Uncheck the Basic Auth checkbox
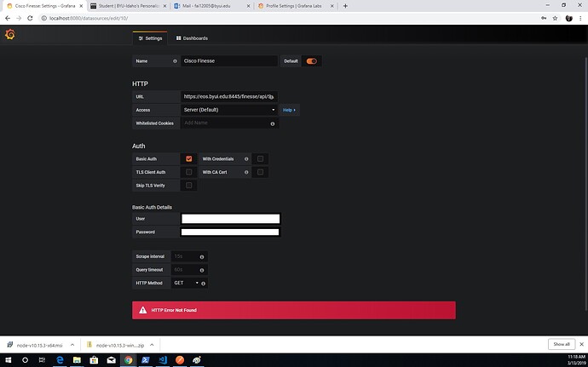 click(x=188, y=159)
